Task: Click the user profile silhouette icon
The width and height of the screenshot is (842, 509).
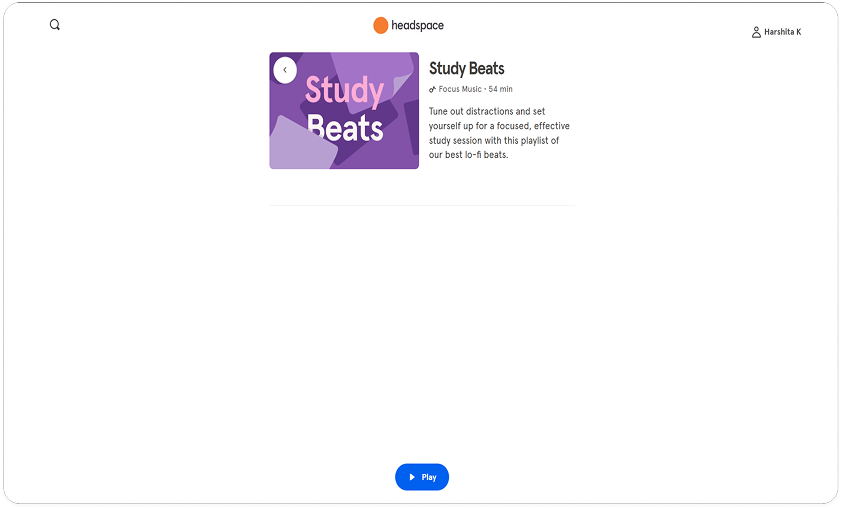Action: click(756, 32)
